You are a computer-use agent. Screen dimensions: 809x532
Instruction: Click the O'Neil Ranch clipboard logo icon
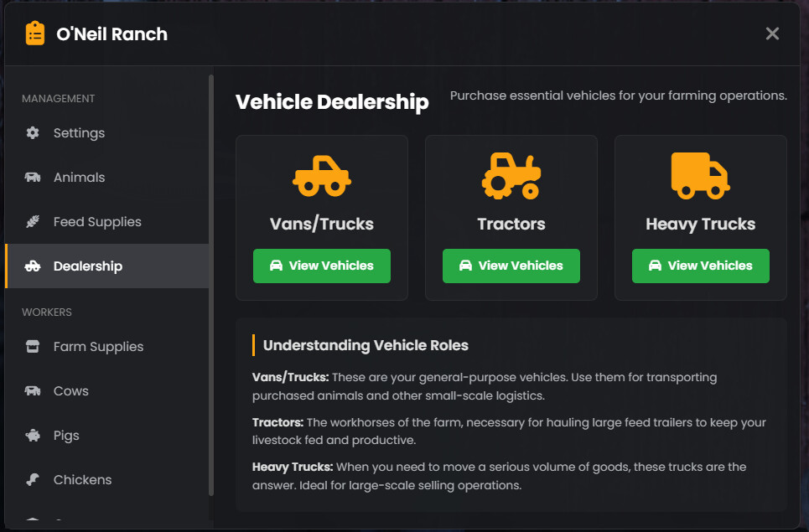[x=35, y=34]
